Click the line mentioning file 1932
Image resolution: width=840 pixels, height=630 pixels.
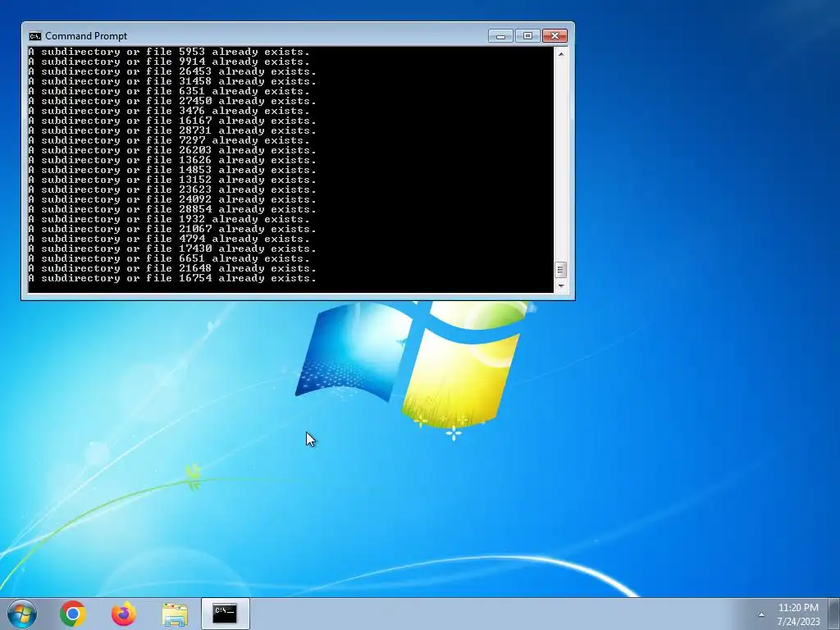[x=169, y=219]
